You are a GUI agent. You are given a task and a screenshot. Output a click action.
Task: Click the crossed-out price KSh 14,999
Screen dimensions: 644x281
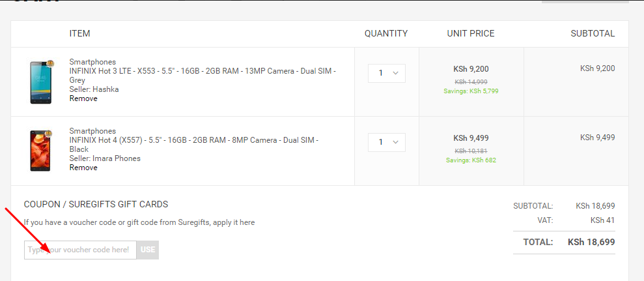tap(471, 81)
